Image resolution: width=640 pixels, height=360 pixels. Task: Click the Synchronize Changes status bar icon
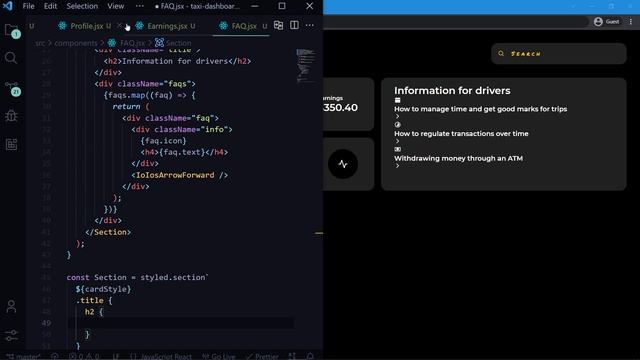click(x=54, y=356)
